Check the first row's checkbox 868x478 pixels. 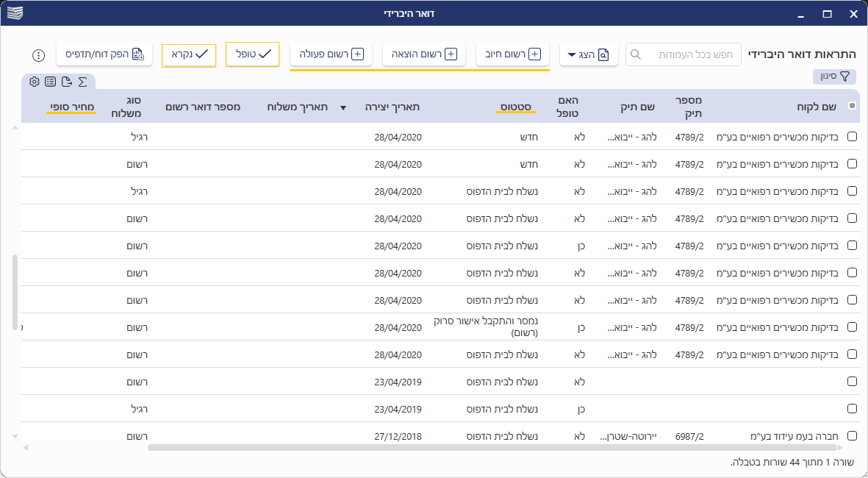pyautogui.click(x=852, y=136)
